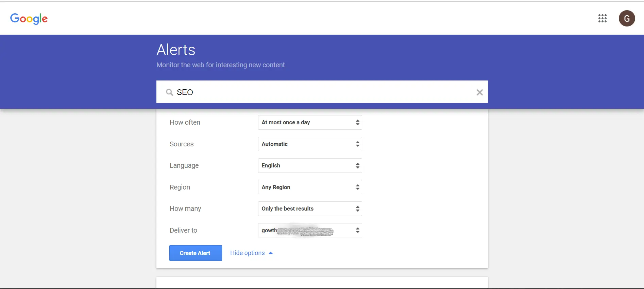Viewport: 644px width, 289px height.
Task: Open the Region dropdown set to Any Region
Action: [x=310, y=187]
